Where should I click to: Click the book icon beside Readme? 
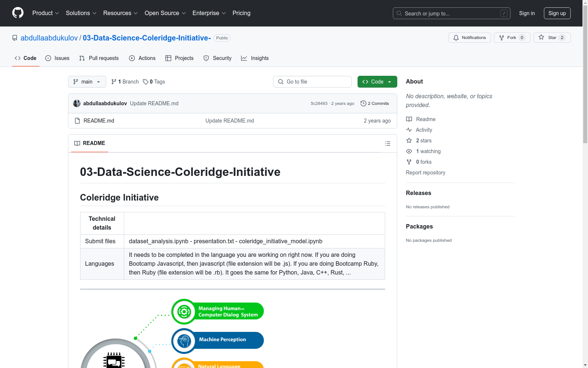(x=409, y=119)
